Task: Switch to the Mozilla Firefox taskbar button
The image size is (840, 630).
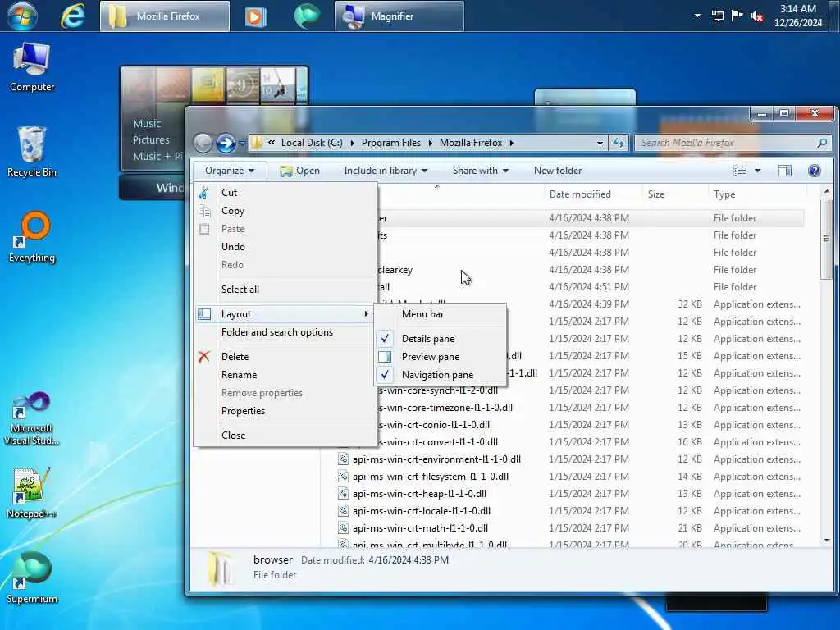Action: [165, 16]
